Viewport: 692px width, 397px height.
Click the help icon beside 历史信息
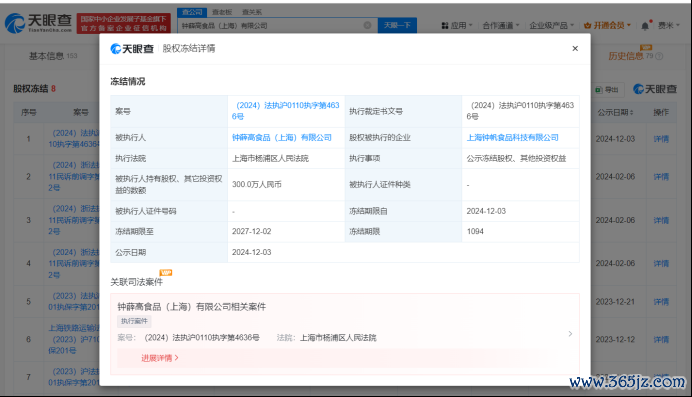659,56
